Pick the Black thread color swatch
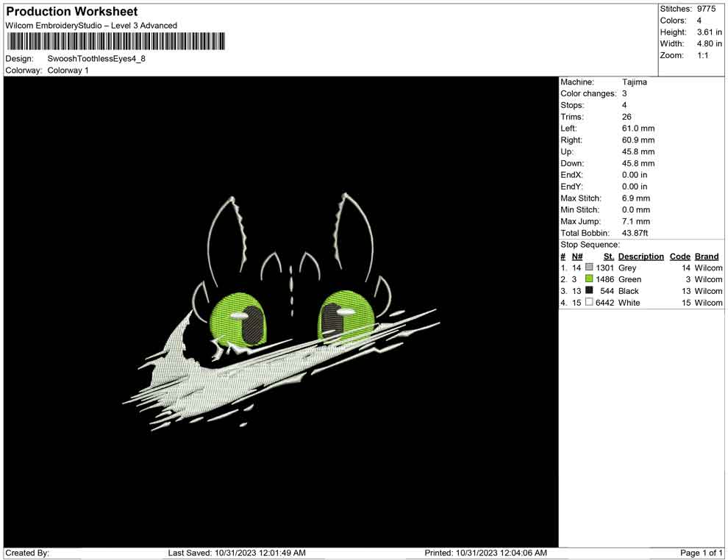 (589, 291)
